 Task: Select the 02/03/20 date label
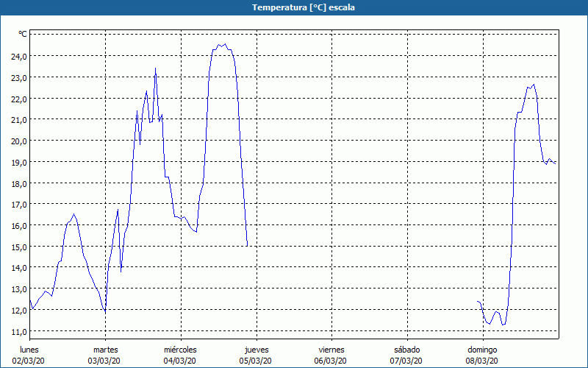(x=29, y=361)
